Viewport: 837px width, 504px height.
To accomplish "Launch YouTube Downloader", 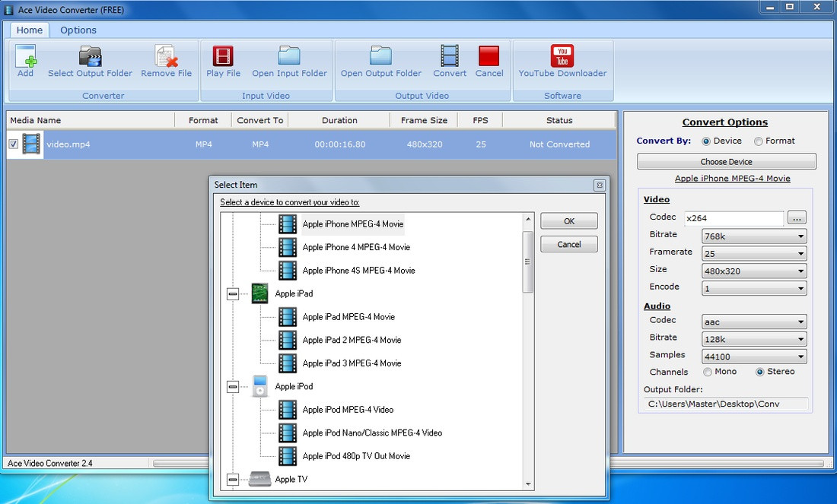I will click(x=562, y=56).
